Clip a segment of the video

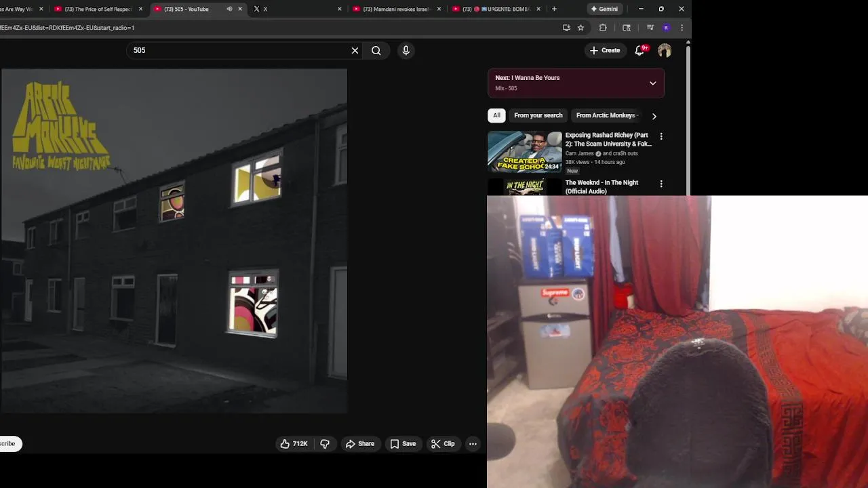tap(443, 444)
